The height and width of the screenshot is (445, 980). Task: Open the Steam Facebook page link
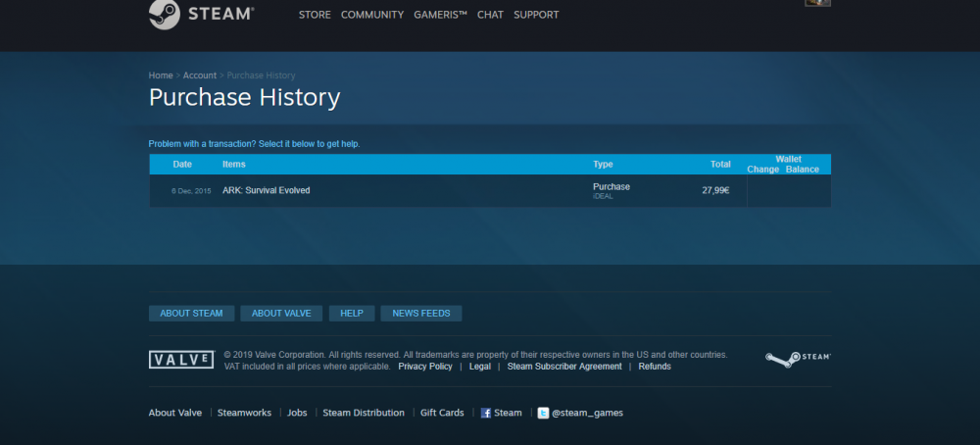pos(508,413)
